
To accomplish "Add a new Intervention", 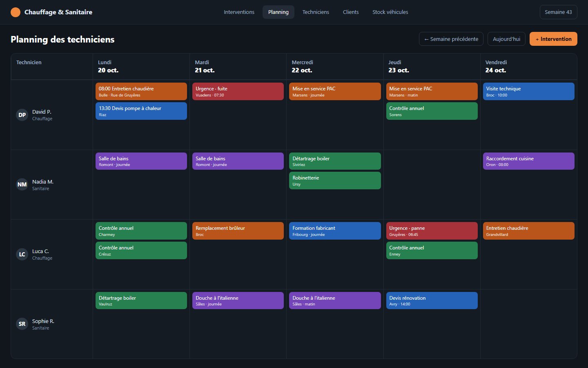I will pos(553,39).
